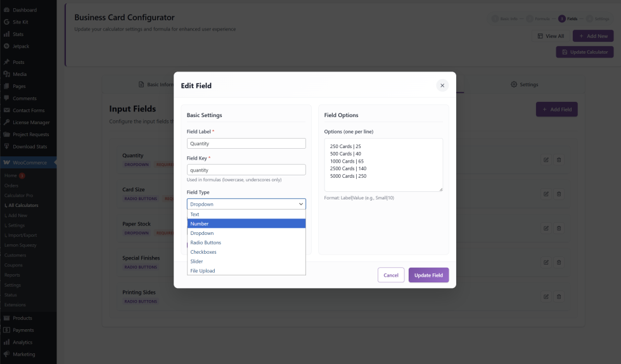The width and height of the screenshot is (621, 364).
Task: Select the Slider field type option
Action: 246,261
